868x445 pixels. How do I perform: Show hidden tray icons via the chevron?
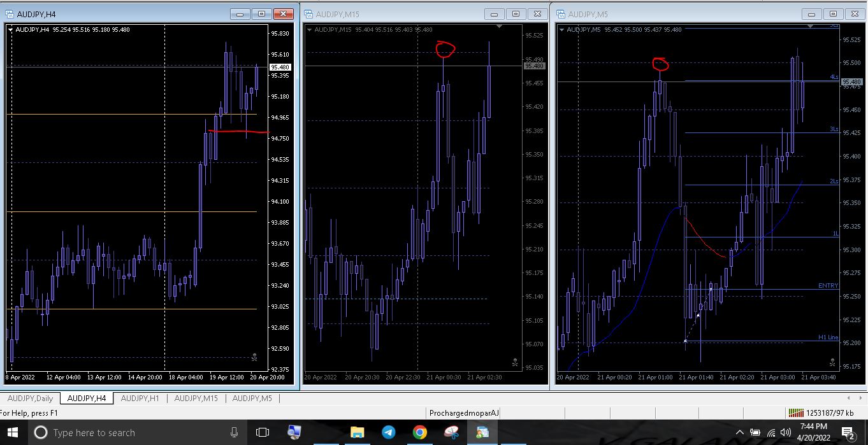tap(739, 432)
